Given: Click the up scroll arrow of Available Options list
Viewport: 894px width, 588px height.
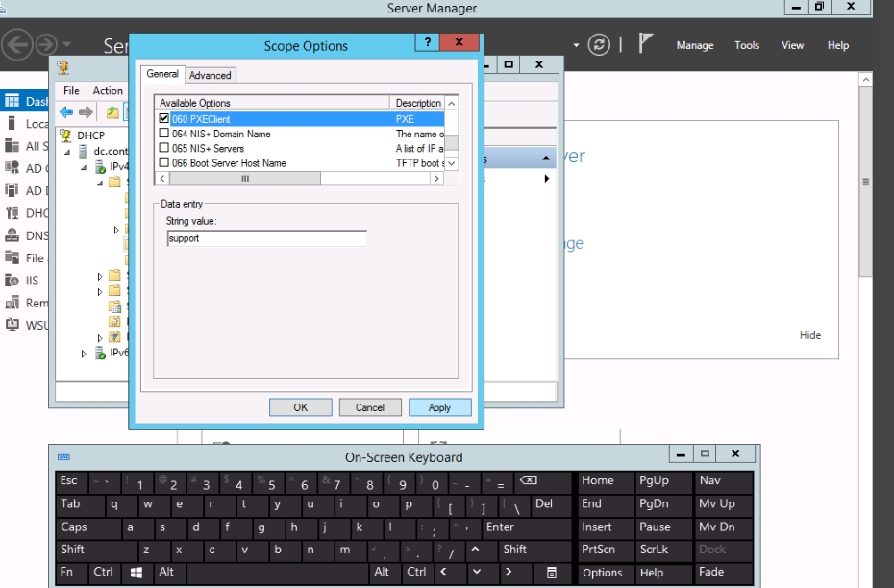Looking at the screenshot, I should point(452,103).
